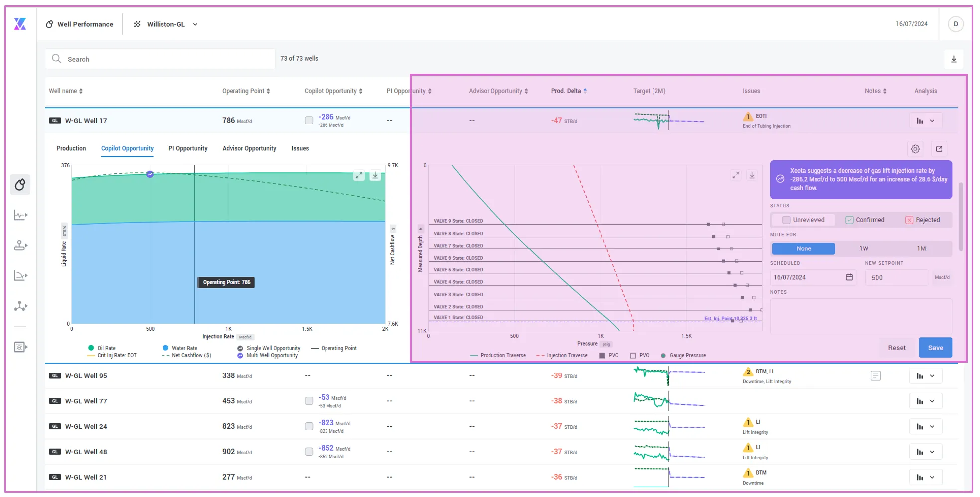Screen dimensions: 980x497
Task: Open detail panel in new window icon
Action: [939, 149]
